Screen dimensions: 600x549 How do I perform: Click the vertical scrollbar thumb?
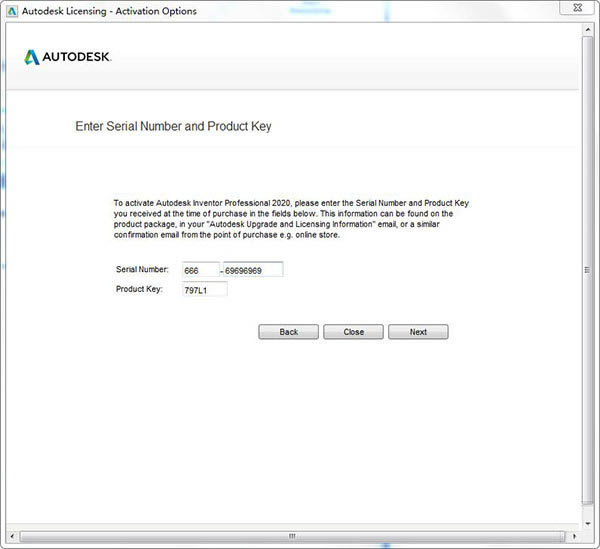coord(588,270)
